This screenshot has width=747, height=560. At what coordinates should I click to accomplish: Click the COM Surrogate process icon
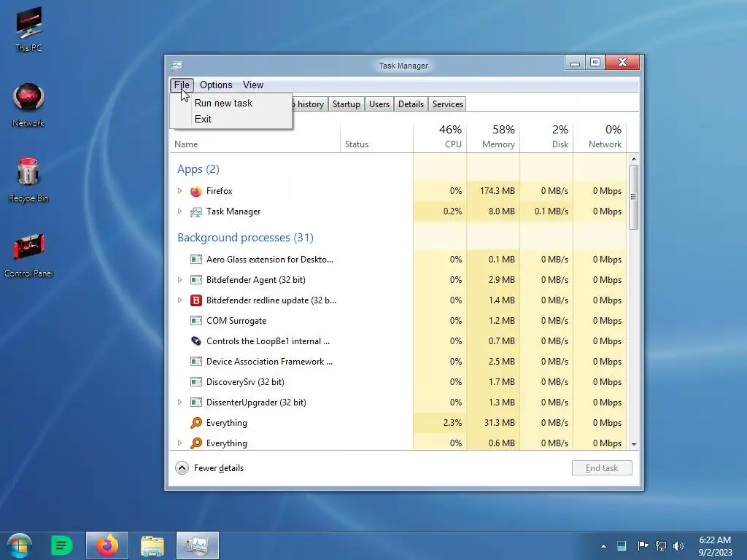196,321
